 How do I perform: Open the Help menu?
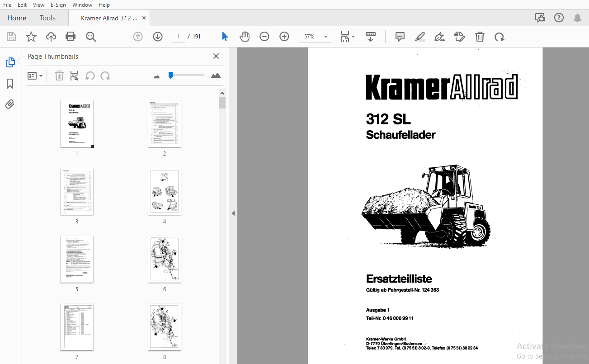(x=104, y=5)
